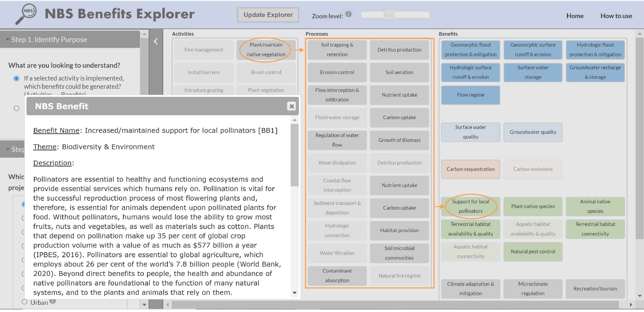Select the Plant vegetation activity
This screenshot has height=312, width=644.
(266, 90)
